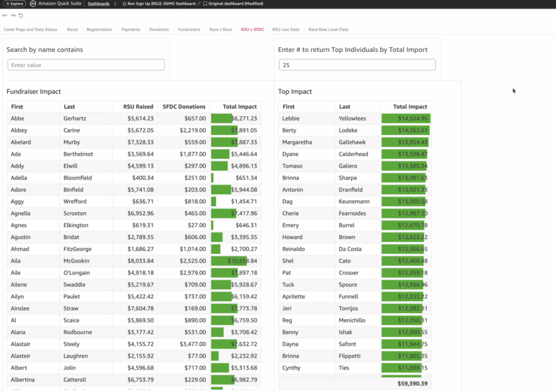Viewport: 556px width, 392px height.
Task: Sort by RSU Raised column header
Action: pos(137,107)
